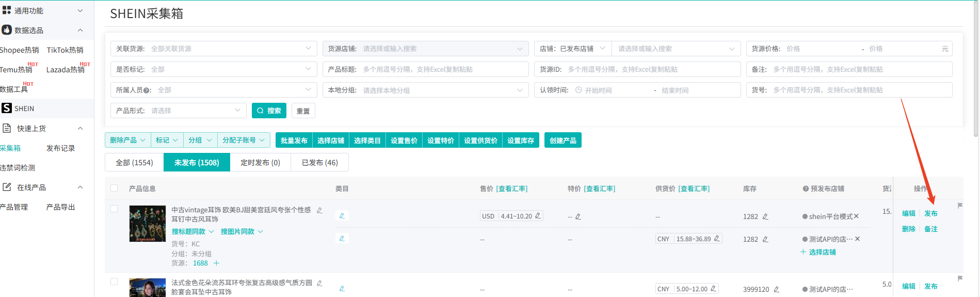Open 违禁词检测 in sidebar
Screen dimensions: 980x297
click(17, 168)
